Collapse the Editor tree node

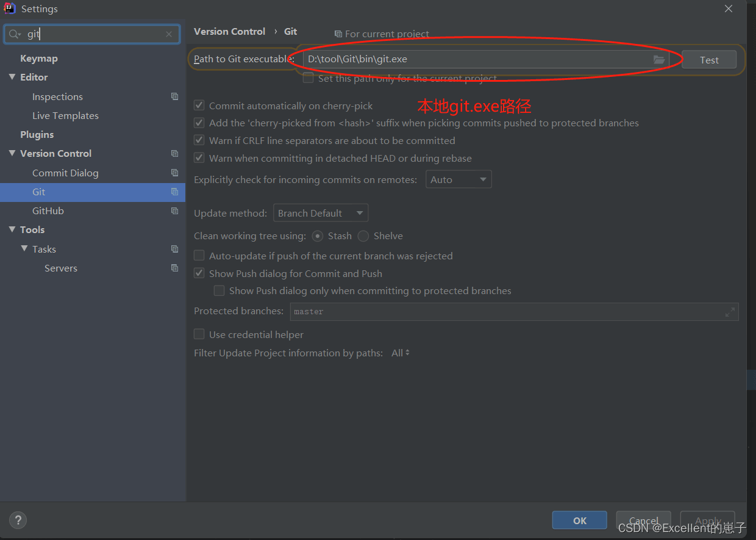point(12,77)
